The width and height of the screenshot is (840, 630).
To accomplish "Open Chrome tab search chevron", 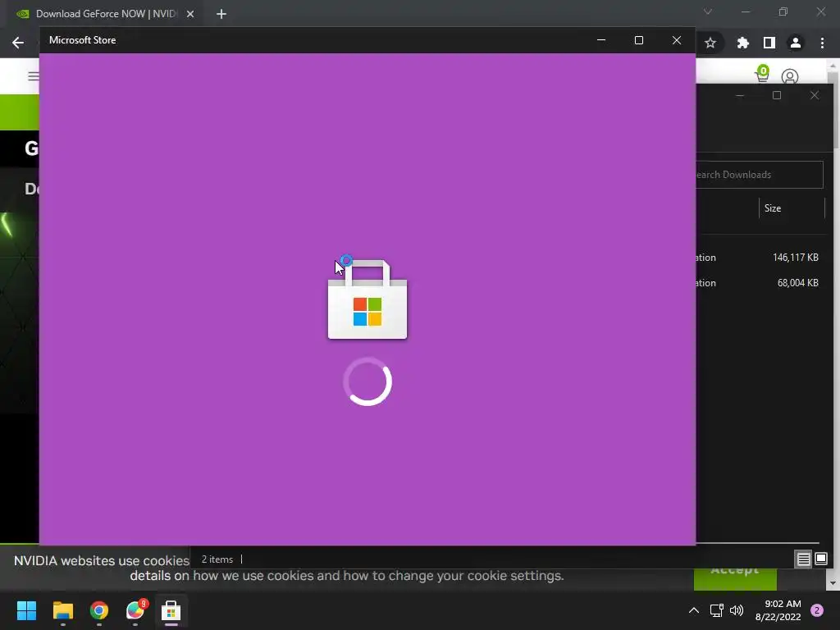I will (708, 11).
